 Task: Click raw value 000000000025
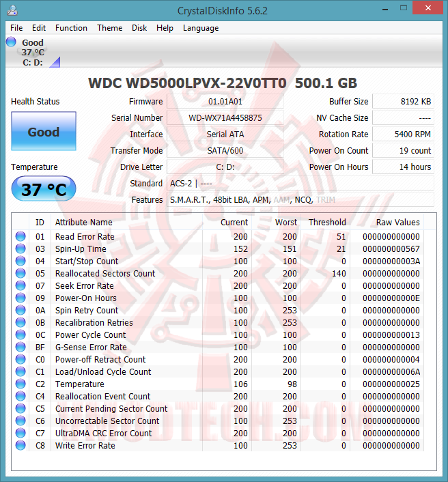391,384
